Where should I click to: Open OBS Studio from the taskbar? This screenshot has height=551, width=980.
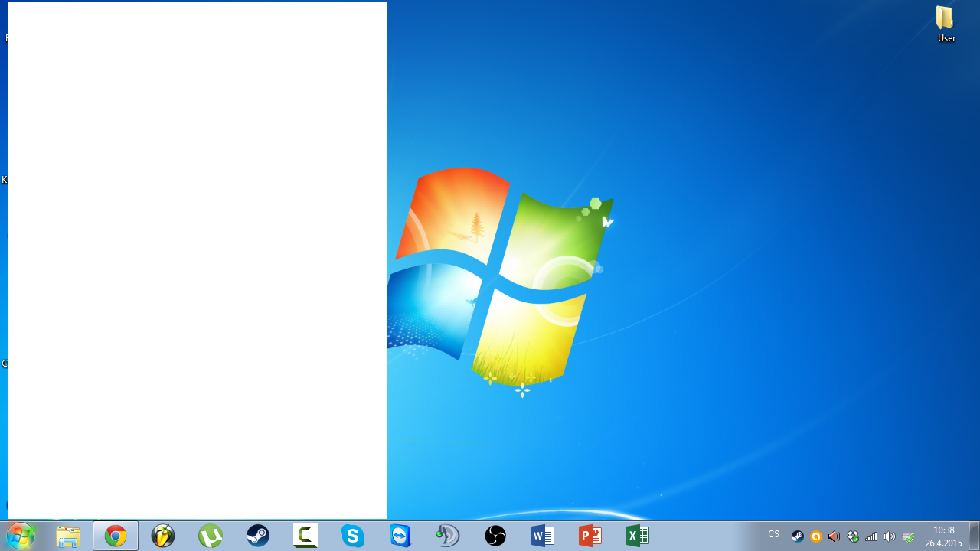(495, 536)
